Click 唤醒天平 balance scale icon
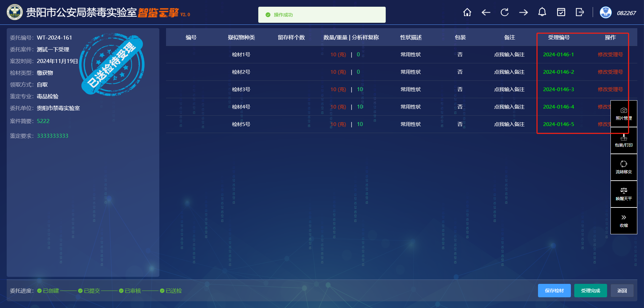The height and width of the screenshot is (308, 644). [x=624, y=194]
